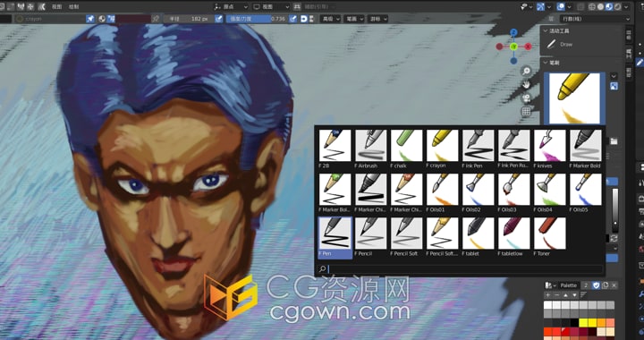Image resolution: width=644 pixels, height=340 pixels.
Task: Open the 游标 dropdown in the header
Action: click(x=377, y=19)
